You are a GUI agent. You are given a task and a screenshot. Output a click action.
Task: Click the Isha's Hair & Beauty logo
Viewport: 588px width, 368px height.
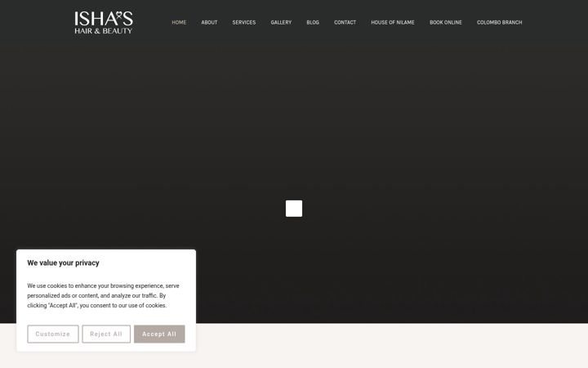104,23
